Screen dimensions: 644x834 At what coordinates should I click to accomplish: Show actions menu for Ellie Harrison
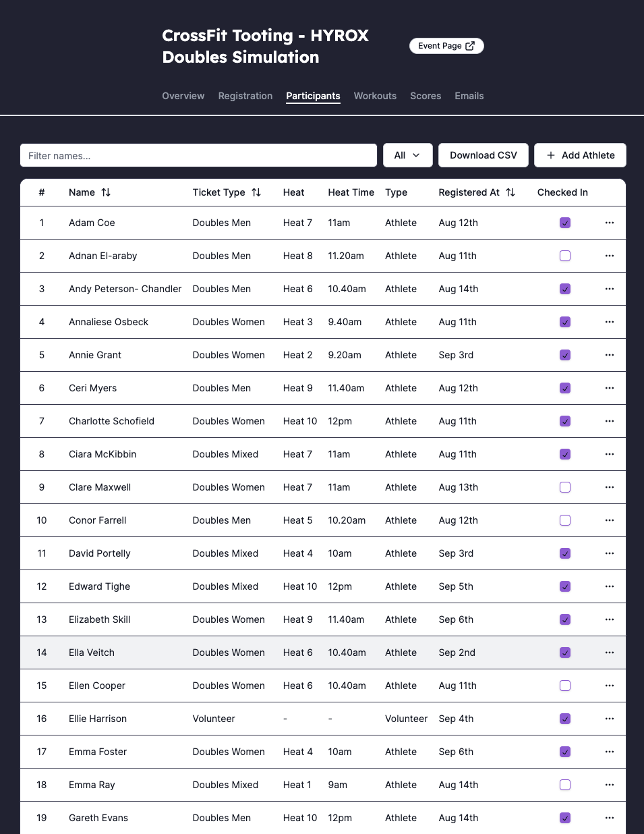pyautogui.click(x=610, y=719)
